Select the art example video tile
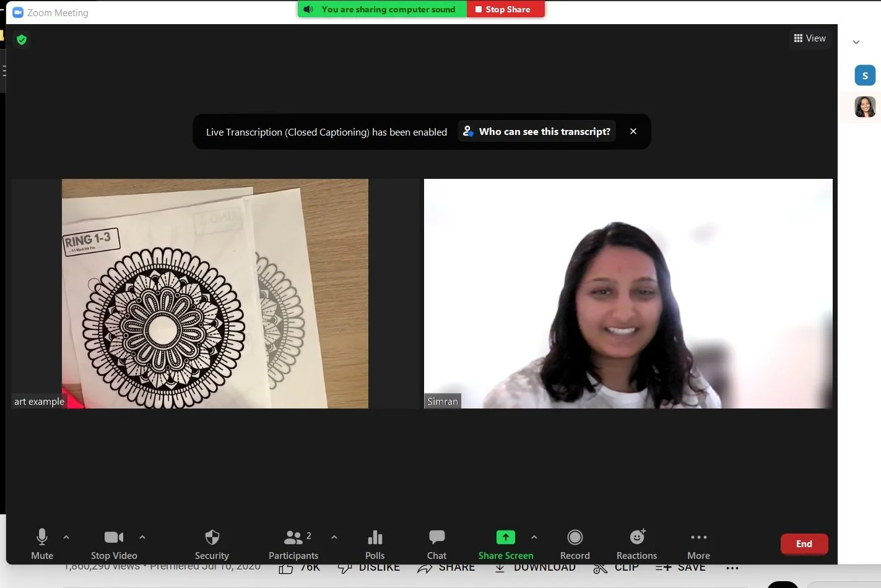Viewport: 881px width, 588px height. 215,293
